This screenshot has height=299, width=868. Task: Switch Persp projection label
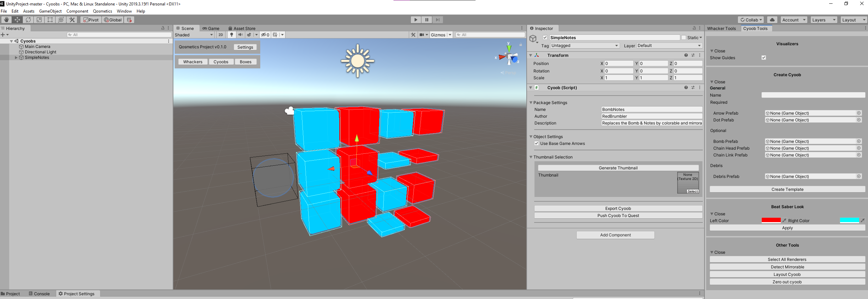[508, 73]
